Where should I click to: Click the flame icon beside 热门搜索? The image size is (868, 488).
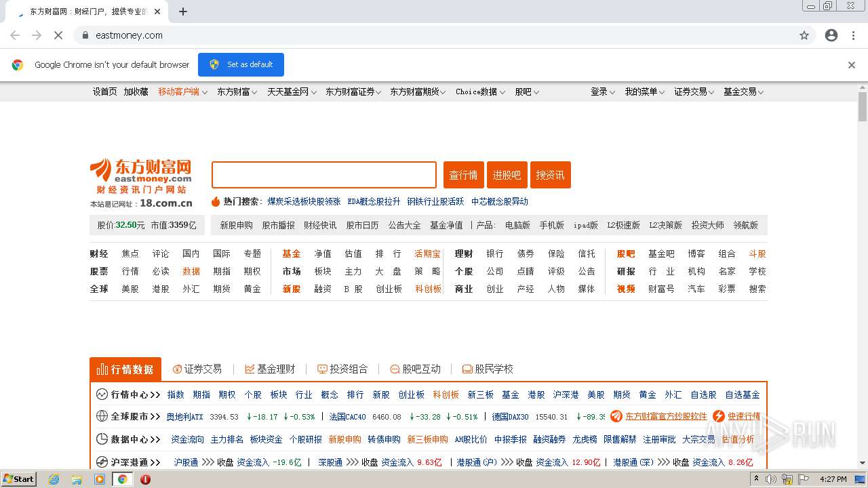coord(216,201)
